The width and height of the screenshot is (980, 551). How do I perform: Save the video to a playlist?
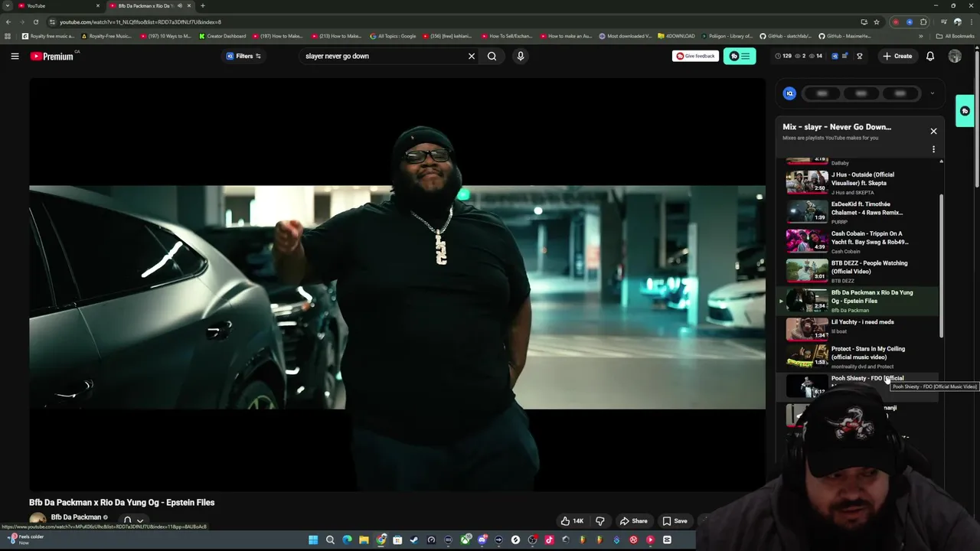point(675,521)
